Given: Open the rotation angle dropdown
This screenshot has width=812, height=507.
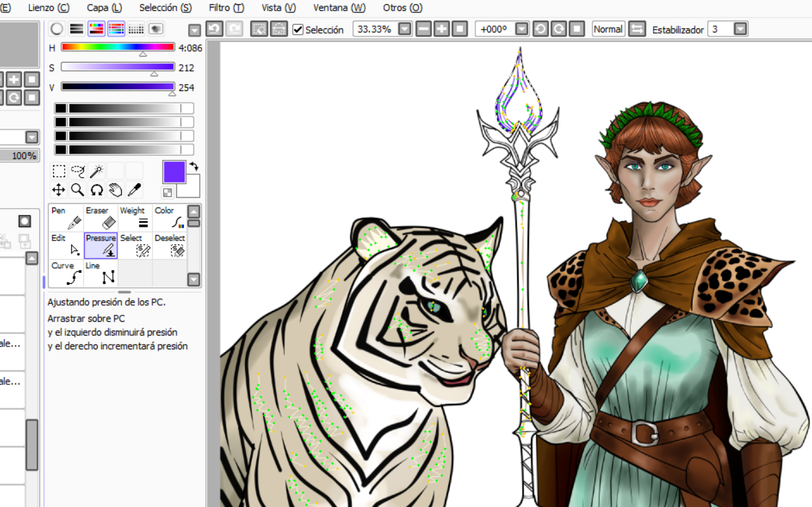Looking at the screenshot, I should [522, 29].
